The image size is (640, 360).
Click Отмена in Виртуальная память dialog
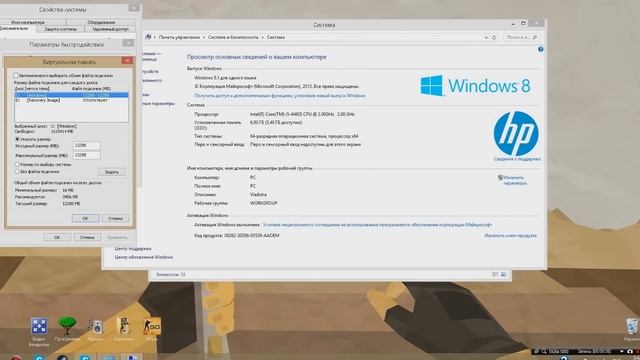tap(115, 218)
